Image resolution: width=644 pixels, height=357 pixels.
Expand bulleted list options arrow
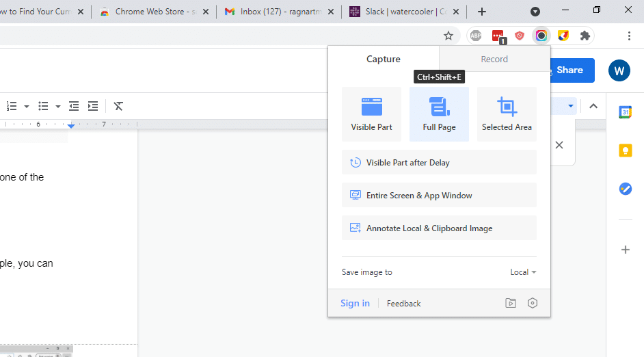pos(58,107)
